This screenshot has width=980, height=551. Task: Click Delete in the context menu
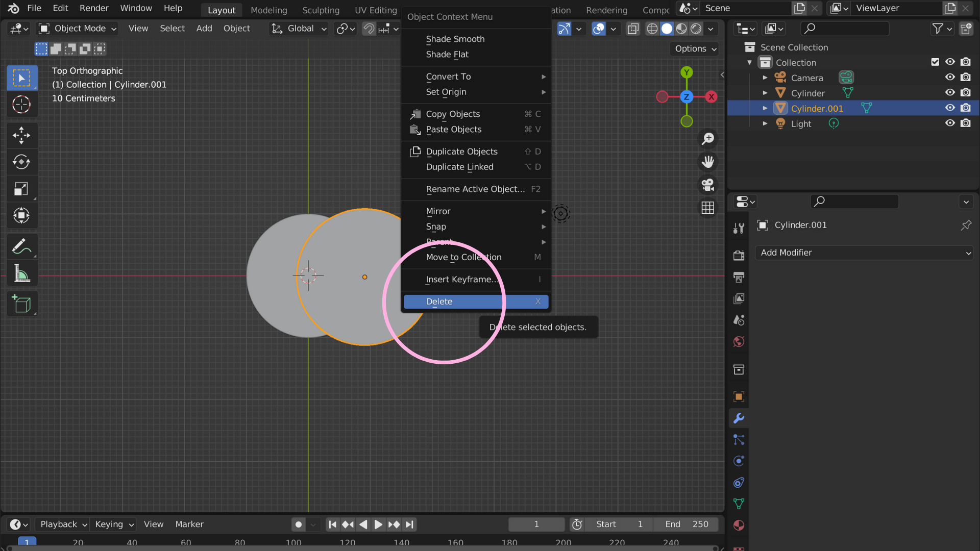439,302
